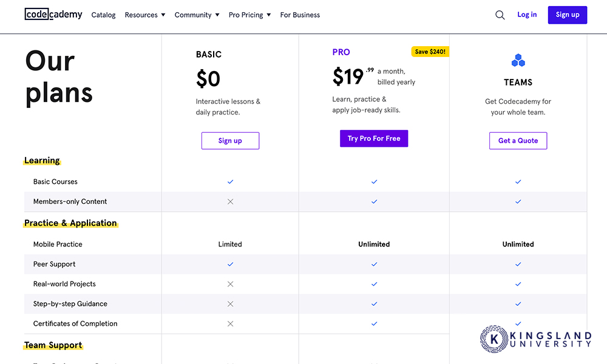The image size is (607, 364).
Task: Click Unlimited under Pro for Mobile Practice
Action: coord(374,244)
